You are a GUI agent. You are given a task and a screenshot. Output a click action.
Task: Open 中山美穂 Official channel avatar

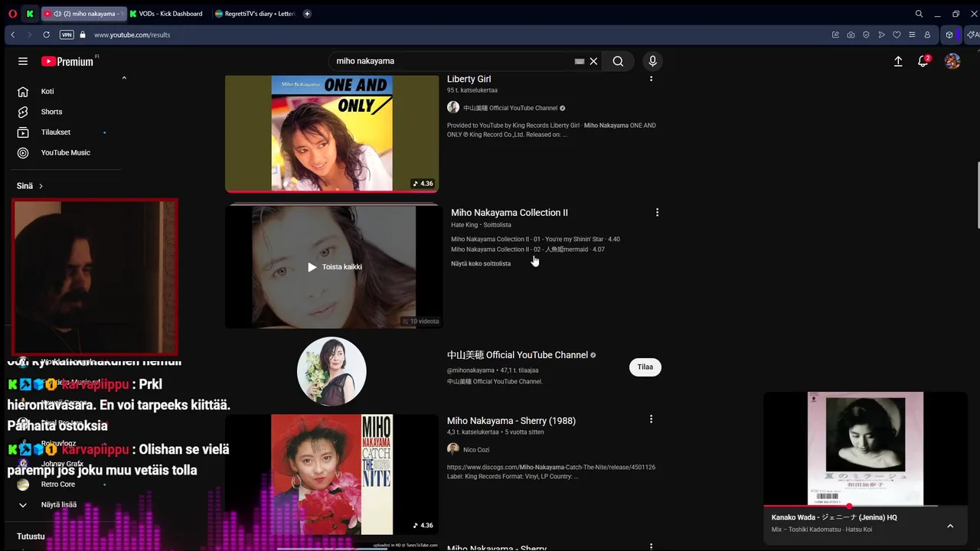tap(332, 371)
